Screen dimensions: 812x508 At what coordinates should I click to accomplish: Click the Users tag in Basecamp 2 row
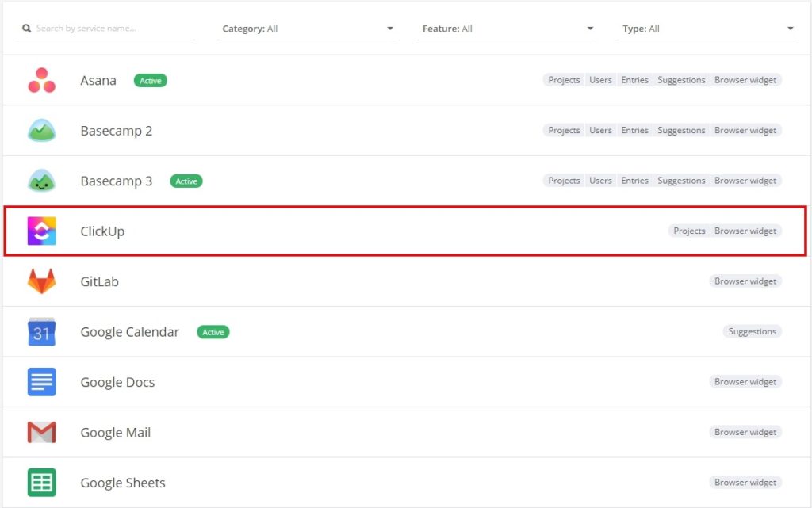point(601,130)
